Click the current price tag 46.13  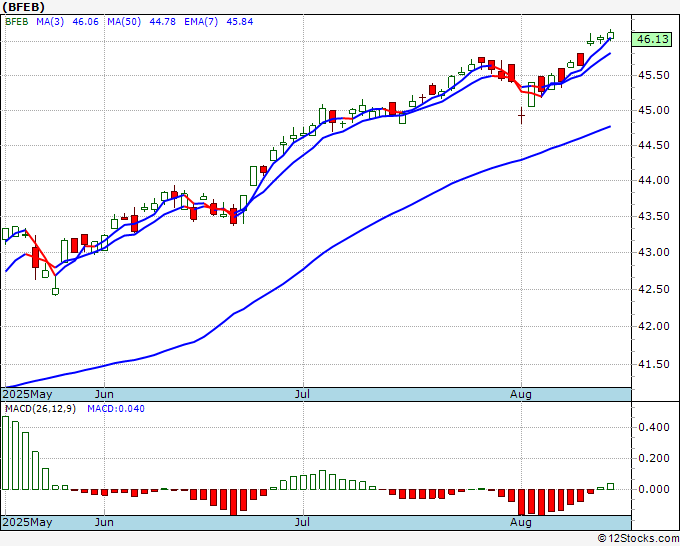point(652,39)
